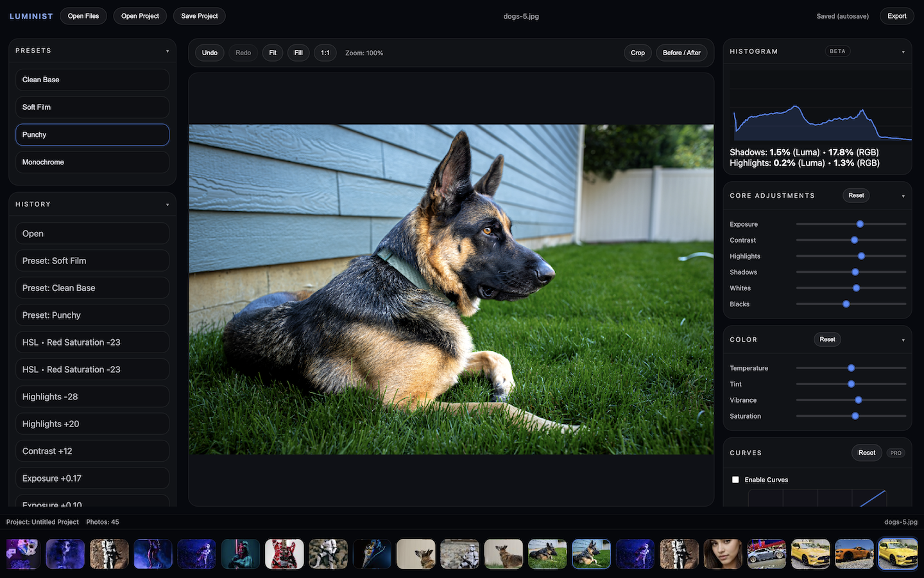Open the woman portrait thumbnail
This screenshot has width=924, height=578.
coord(723,554)
